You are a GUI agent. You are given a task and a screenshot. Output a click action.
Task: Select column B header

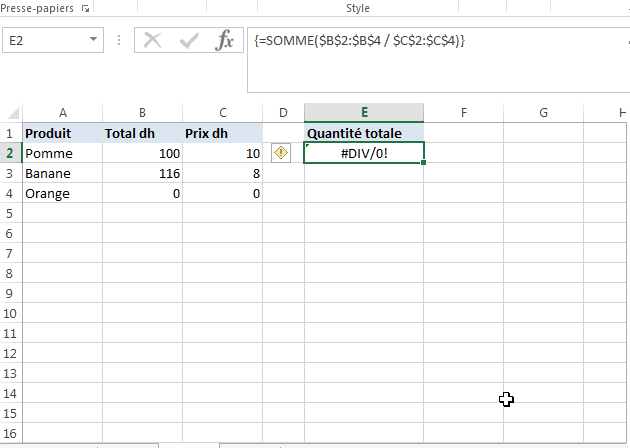[142, 113]
